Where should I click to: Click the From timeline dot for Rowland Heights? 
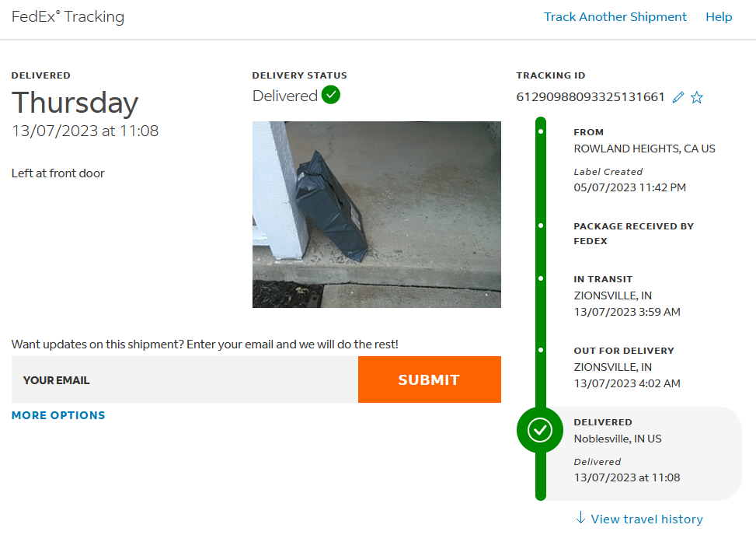click(541, 131)
